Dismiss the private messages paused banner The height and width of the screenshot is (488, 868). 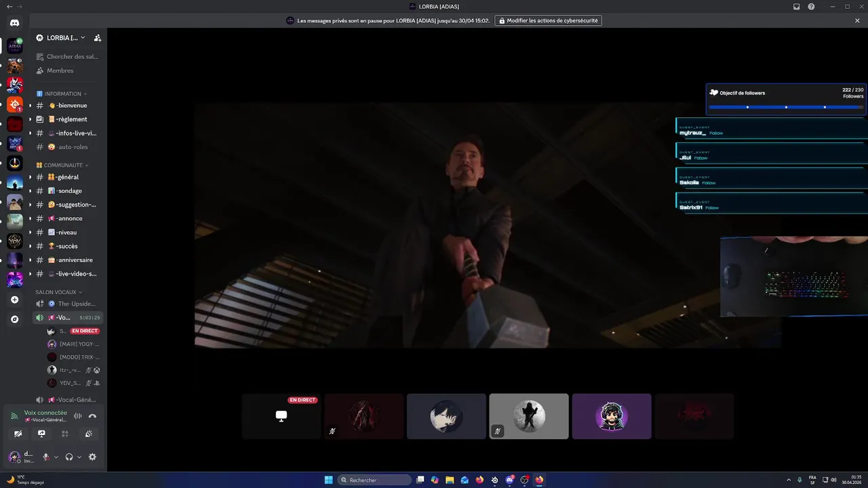[x=857, y=20]
